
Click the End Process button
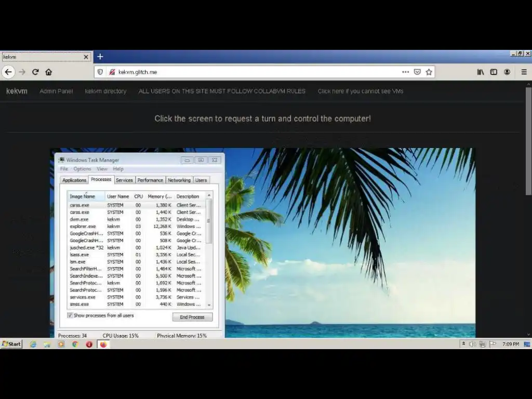(x=192, y=317)
